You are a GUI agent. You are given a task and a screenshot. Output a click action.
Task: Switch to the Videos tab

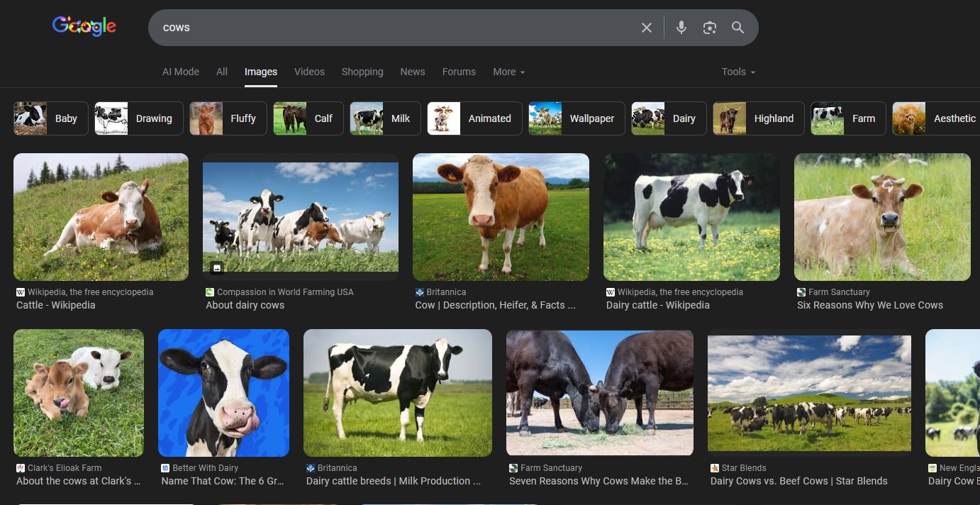pyautogui.click(x=309, y=72)
